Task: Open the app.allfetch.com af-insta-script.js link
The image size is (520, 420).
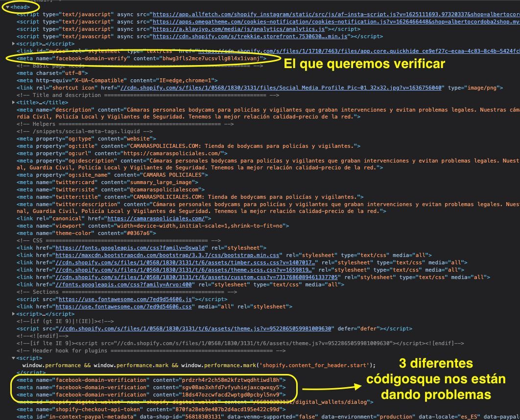Action: tap(336, 14)
